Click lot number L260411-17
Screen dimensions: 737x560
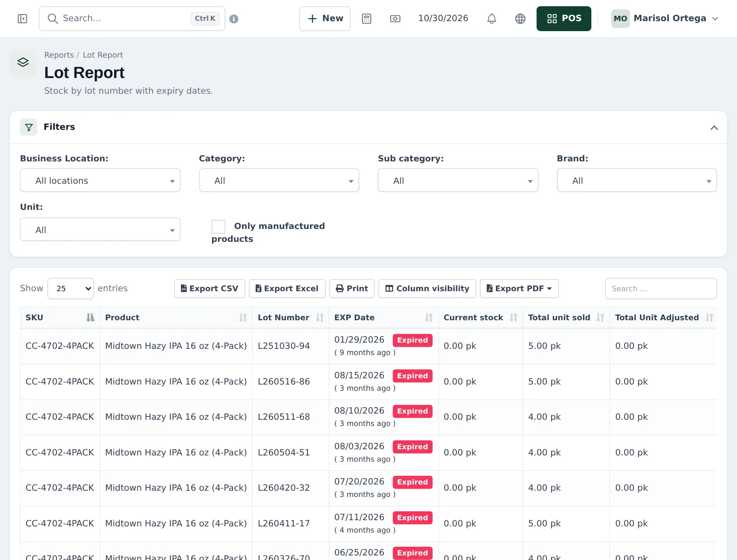coord(284,523)
